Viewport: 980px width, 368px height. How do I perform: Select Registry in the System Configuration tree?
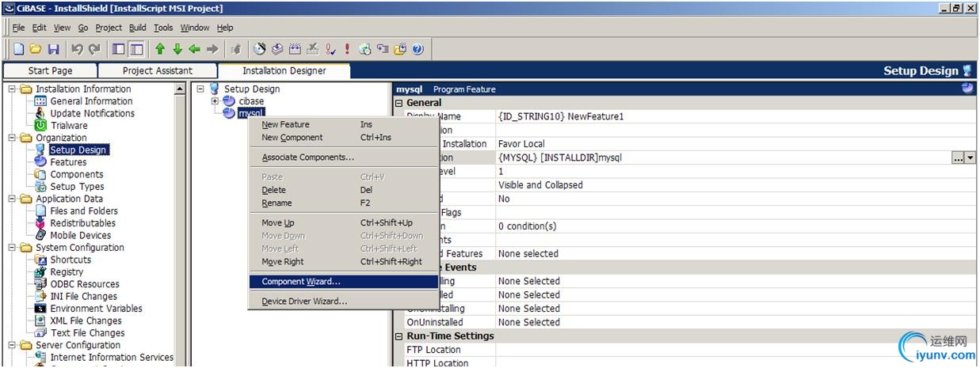tap(67, 272)
